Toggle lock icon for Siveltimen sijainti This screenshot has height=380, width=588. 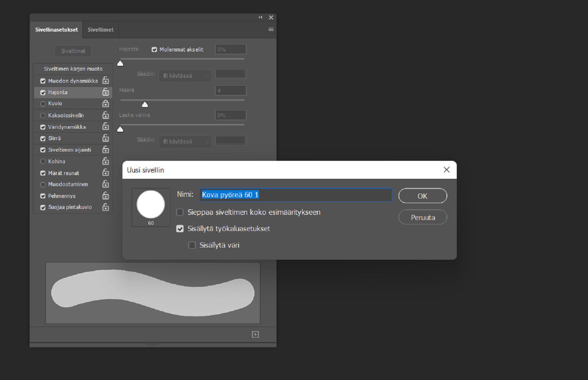coord(105,149)
